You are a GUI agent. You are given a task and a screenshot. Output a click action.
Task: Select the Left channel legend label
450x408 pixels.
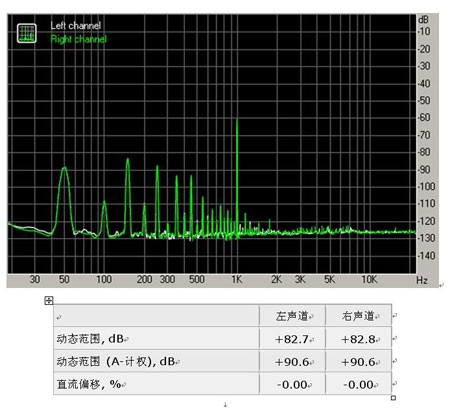[76, 26]
